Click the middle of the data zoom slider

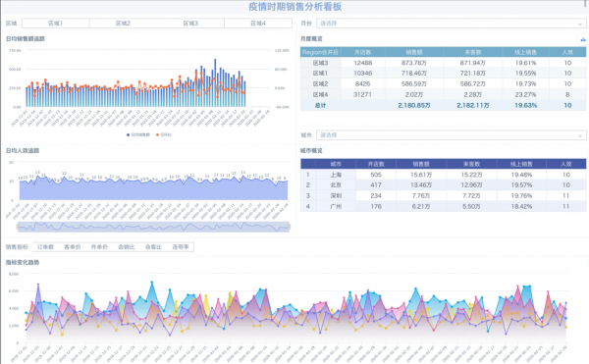tap(153, 227)
